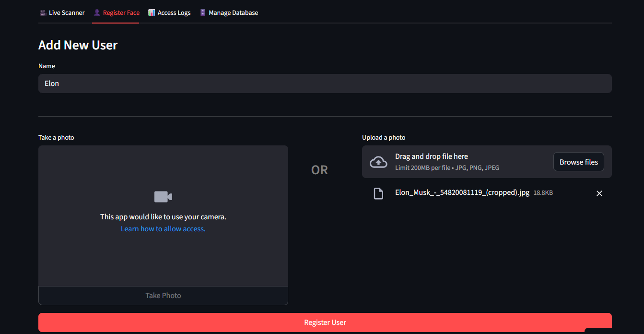Go to the Manage Database tab
The height and width of the screenshot is (334, 644).
point(229,13)
